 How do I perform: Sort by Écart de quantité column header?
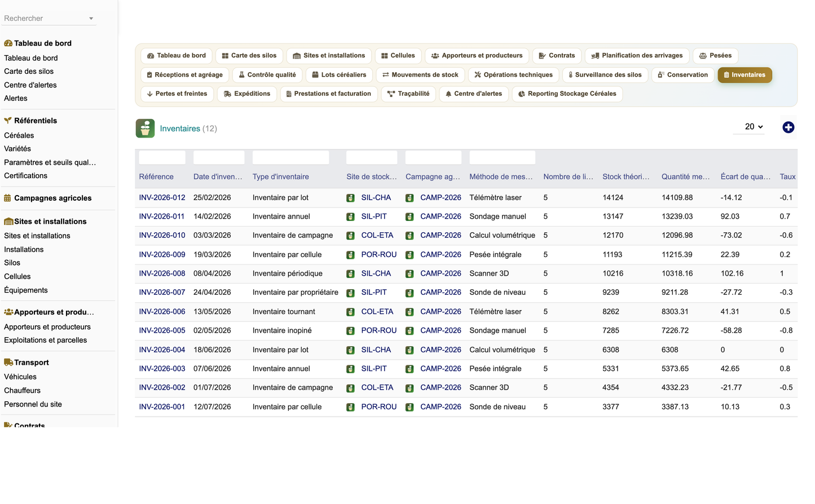tap(746, 177)
